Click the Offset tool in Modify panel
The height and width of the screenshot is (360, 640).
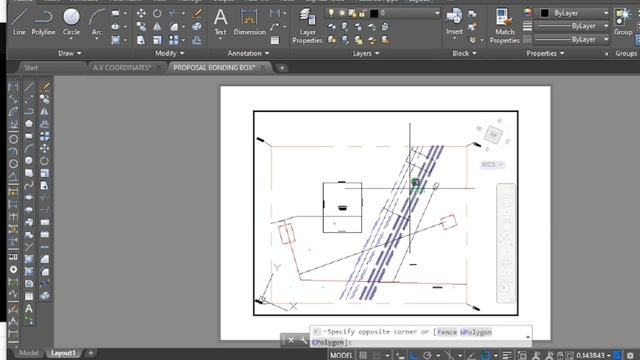click(197, 40)
